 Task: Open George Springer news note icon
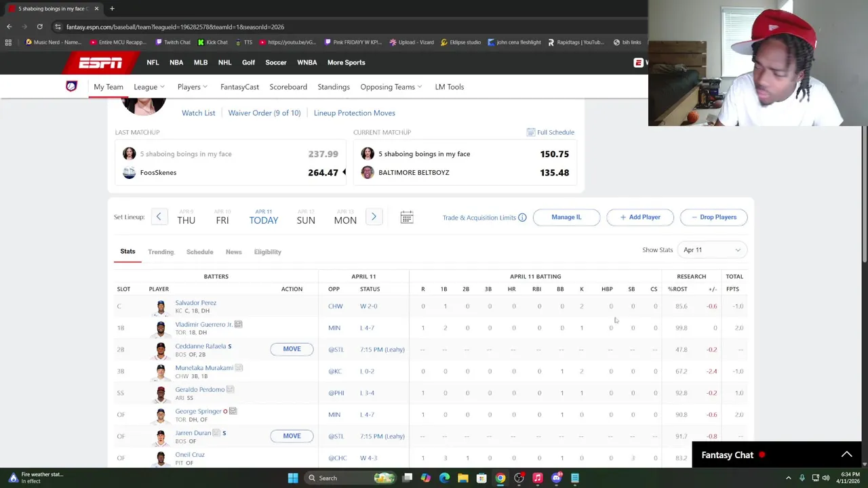pos(233,411)
